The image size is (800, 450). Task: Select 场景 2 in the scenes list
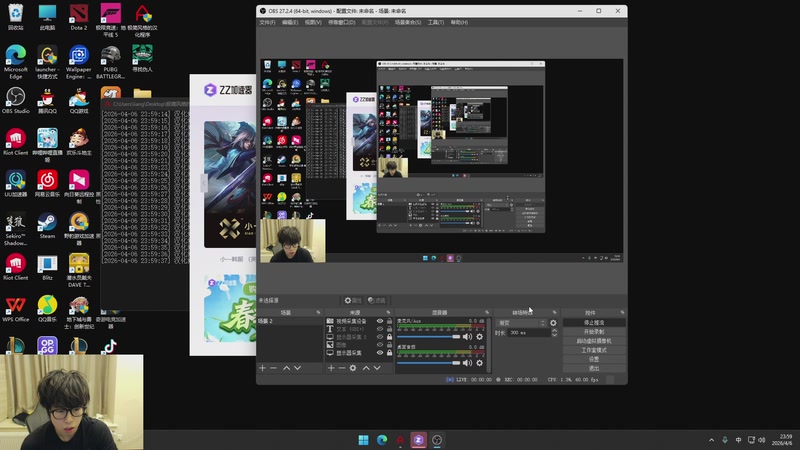pyautogui.click(x=289, y=321)
